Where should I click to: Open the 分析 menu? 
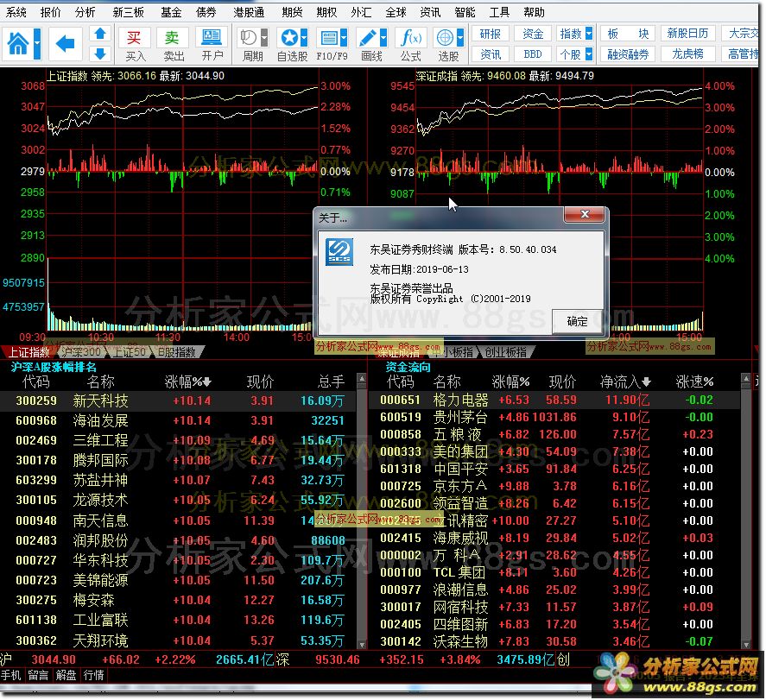[85, 12]
